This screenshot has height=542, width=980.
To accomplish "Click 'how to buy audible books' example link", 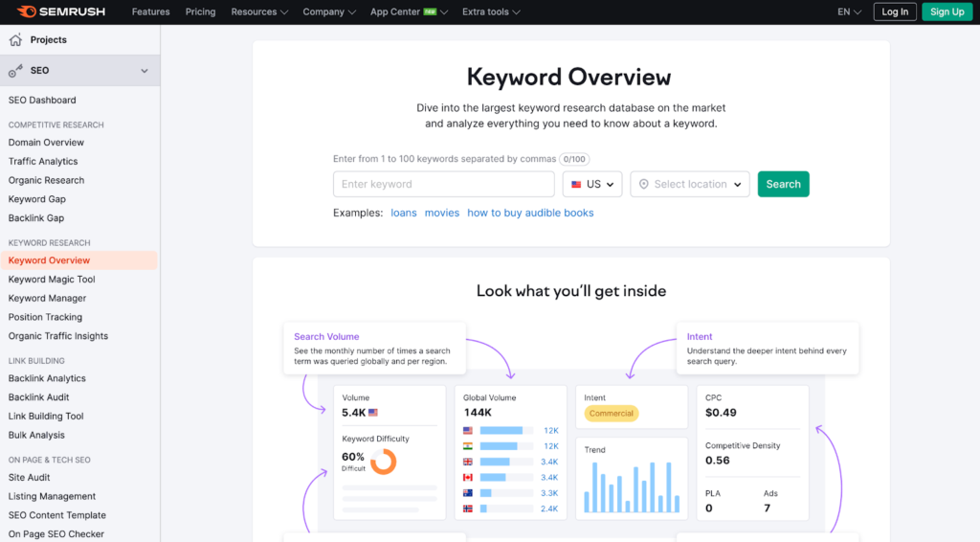I will (530, 213).
